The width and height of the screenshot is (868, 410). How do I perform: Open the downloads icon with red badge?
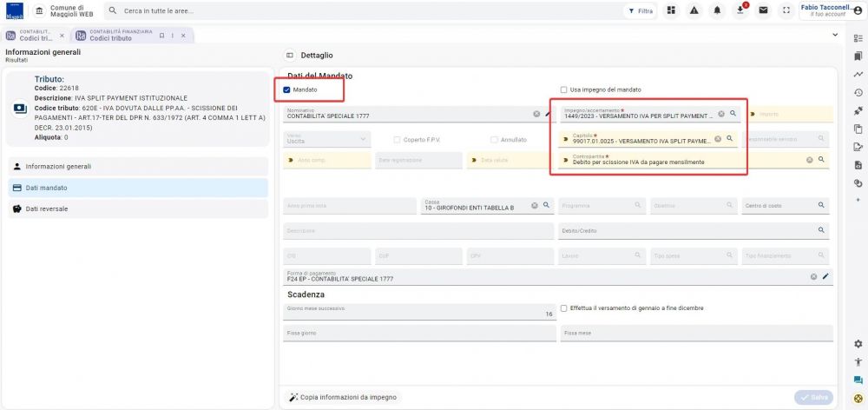pos(740,10)
